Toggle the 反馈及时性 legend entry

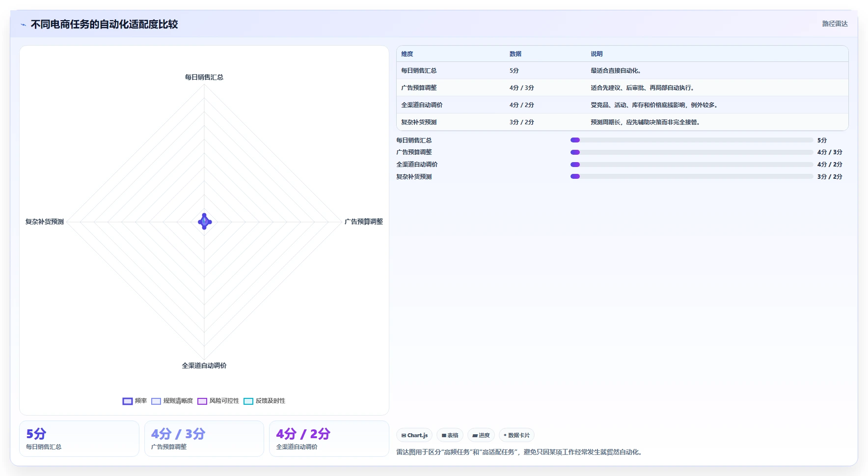tap(264, 401)
